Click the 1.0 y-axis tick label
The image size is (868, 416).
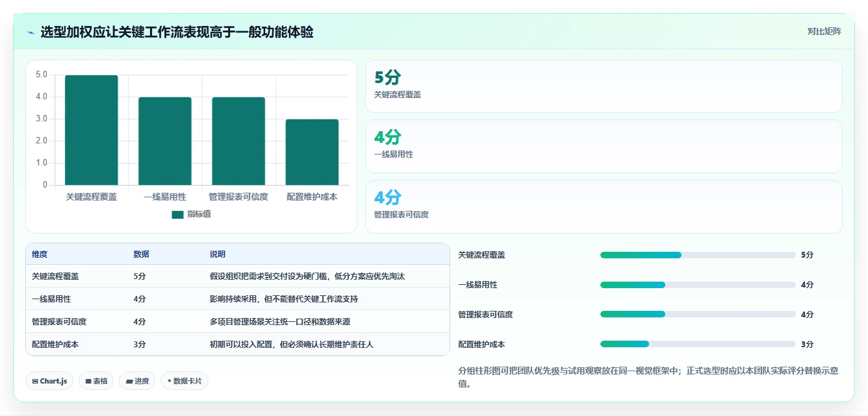tap(41, 163)
